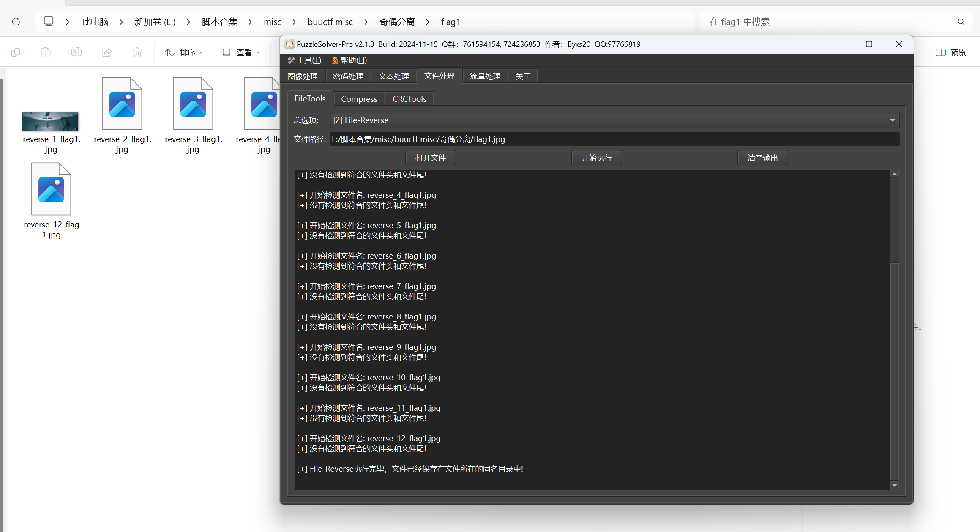Click the 文件路径 input field
The width and height of the screenshot is (980, 532).
614,139
